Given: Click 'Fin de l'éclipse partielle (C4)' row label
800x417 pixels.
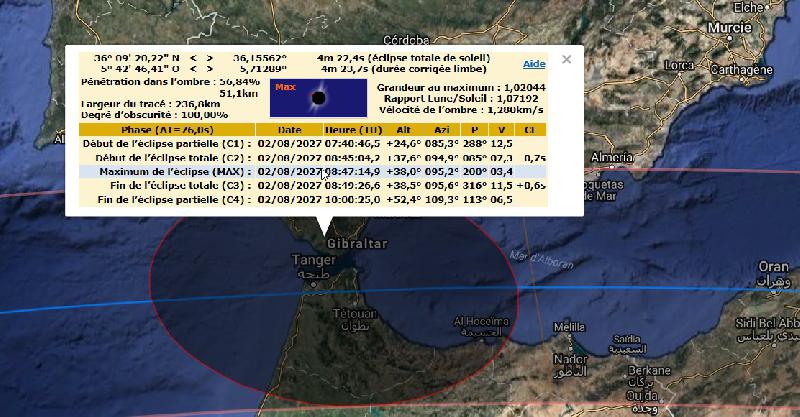Looking at the screenshot, I should click(174, 200).
